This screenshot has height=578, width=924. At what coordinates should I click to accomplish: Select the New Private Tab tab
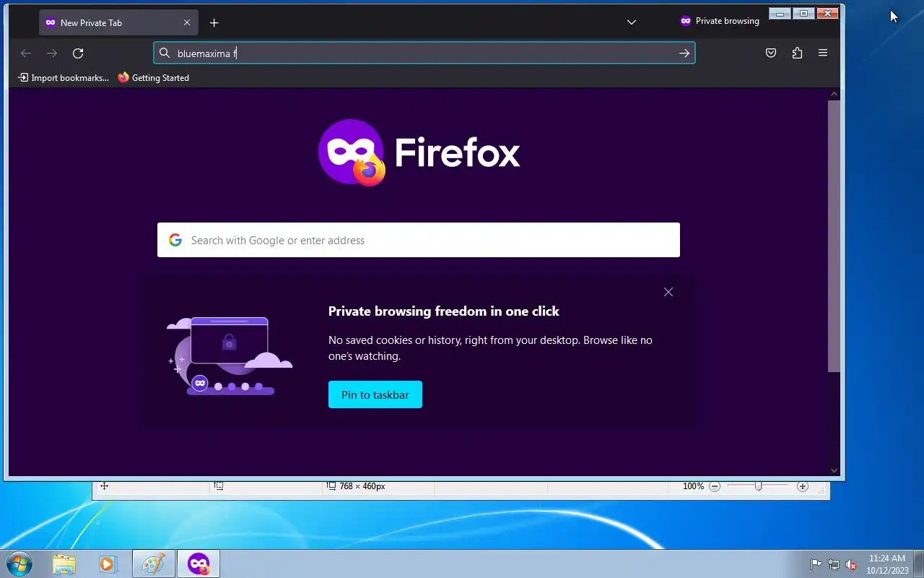pyautogui.click(x=118, y=22)
